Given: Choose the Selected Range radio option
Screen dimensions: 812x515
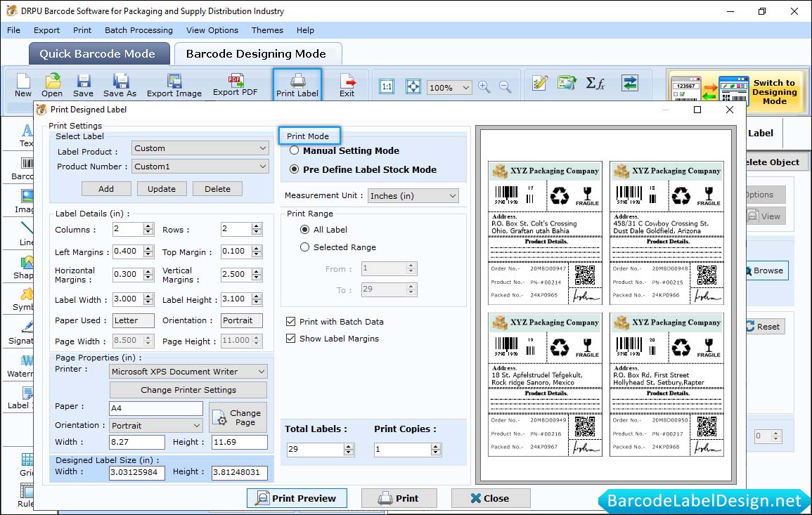Looking at the screenshot, I should click(304, 247).
